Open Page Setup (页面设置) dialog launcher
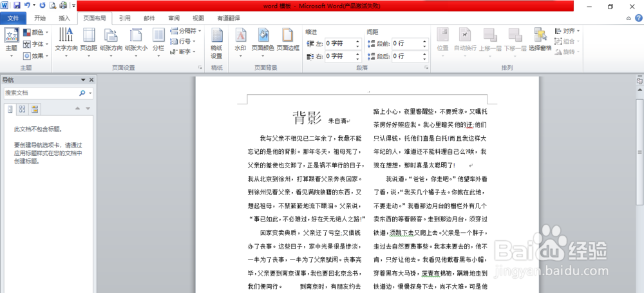Viewport: 644px width, 293px height. click(x=200, y=68)
